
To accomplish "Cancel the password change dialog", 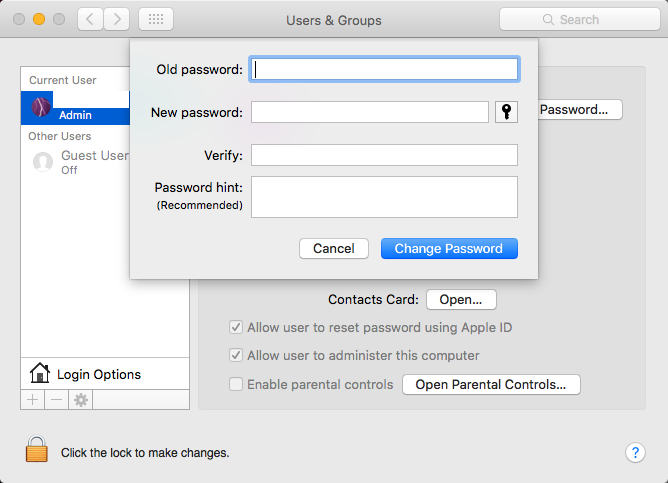I will [x=333, y=248].
